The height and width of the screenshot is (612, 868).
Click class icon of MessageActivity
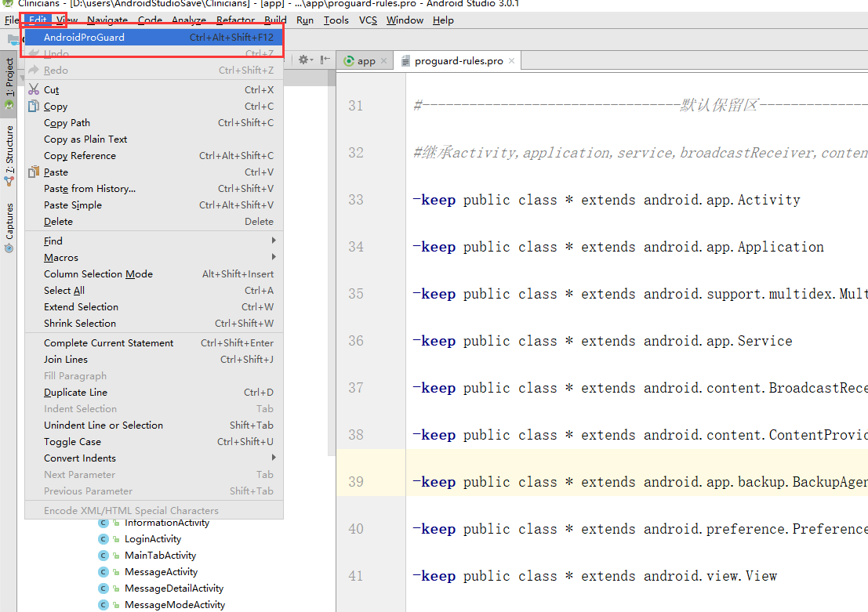[103, 571]
